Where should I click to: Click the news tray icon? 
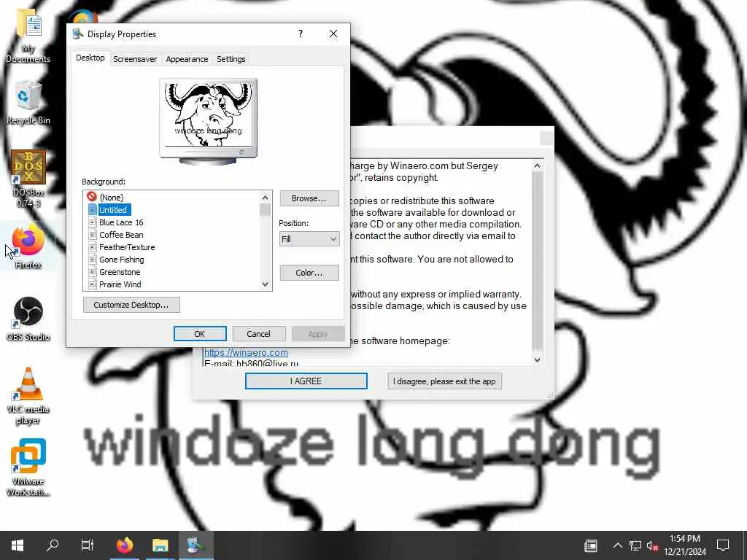tap(591, 545)
